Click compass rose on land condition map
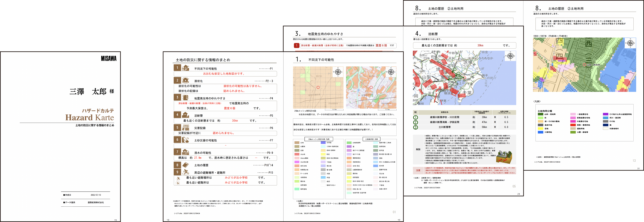This screenshot has width=644, height=222. [391, 72]
